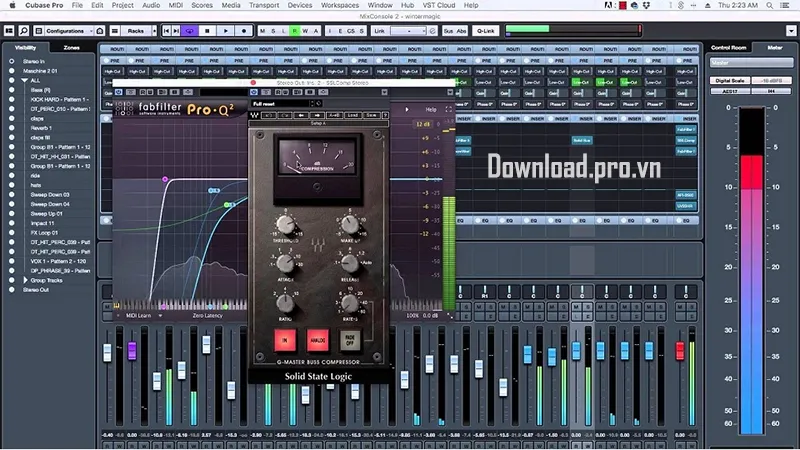Toggle the SSL ANALOG button
800x450 pixels.
pyautogui.click(x=317, y=340)
